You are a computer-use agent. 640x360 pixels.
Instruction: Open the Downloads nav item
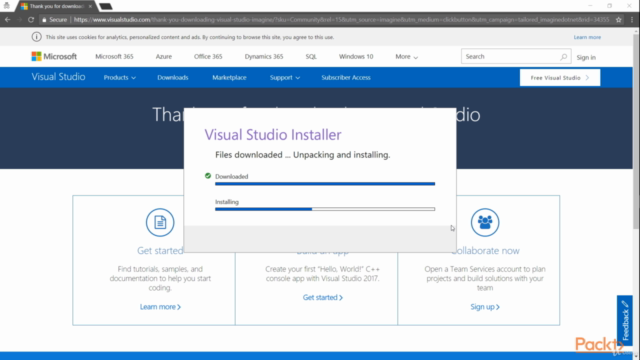click(x=173, y=78)
